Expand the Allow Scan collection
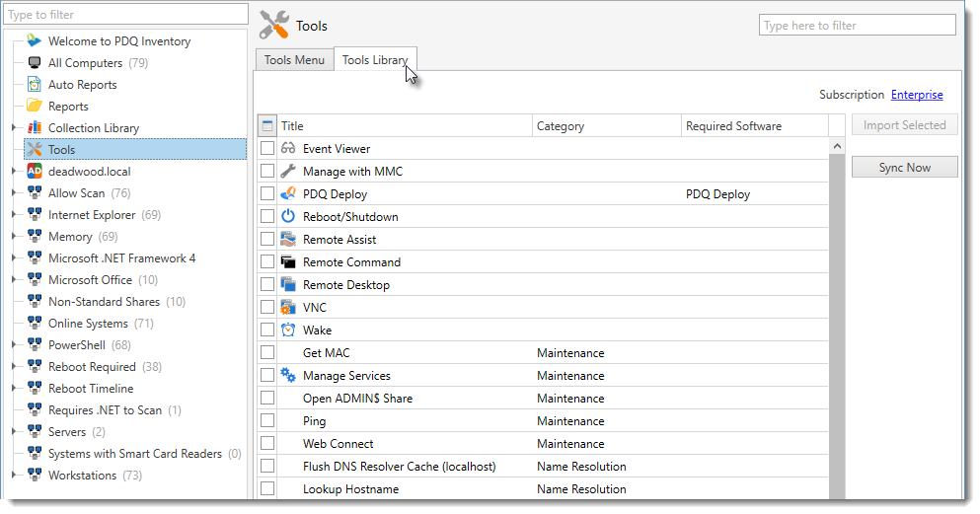 point(14,192)
